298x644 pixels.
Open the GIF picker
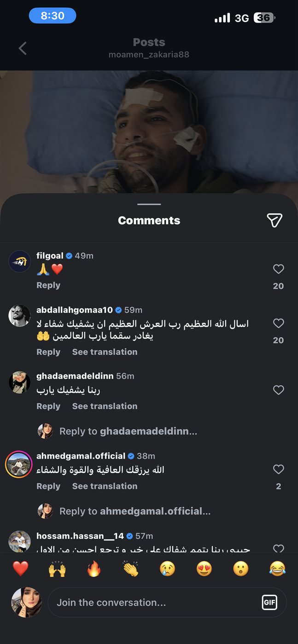(269, 603)
